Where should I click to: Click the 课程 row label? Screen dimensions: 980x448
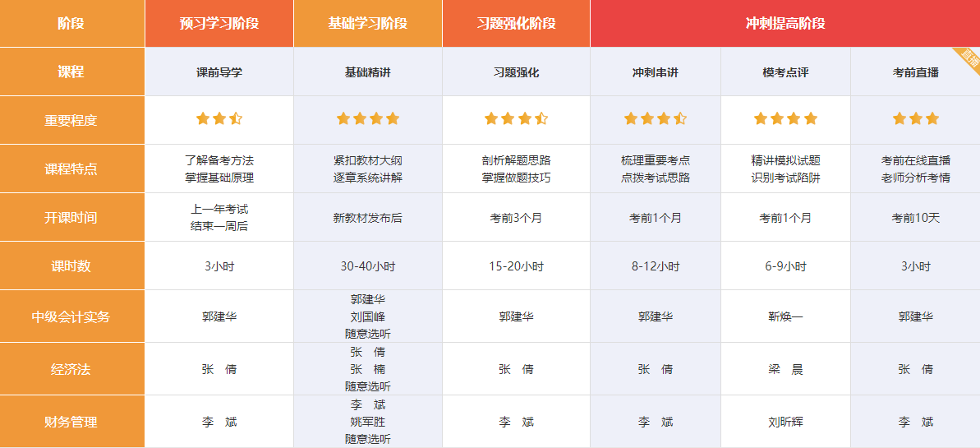pyautogui.click(x=71, y=72)
